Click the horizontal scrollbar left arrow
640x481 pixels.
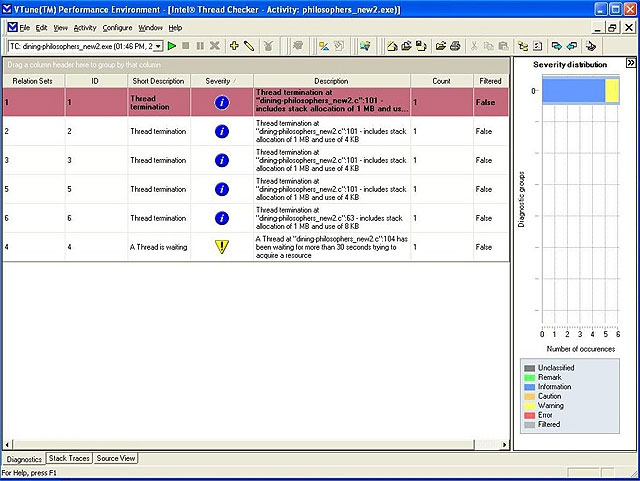click(7, 444)
